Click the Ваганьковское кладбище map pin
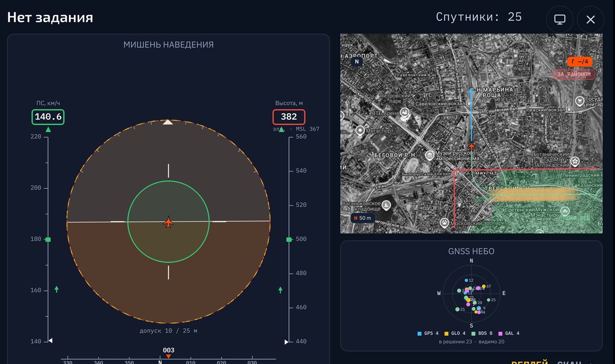Viewport: 615px width, 364px height. [x=386, y=205]
